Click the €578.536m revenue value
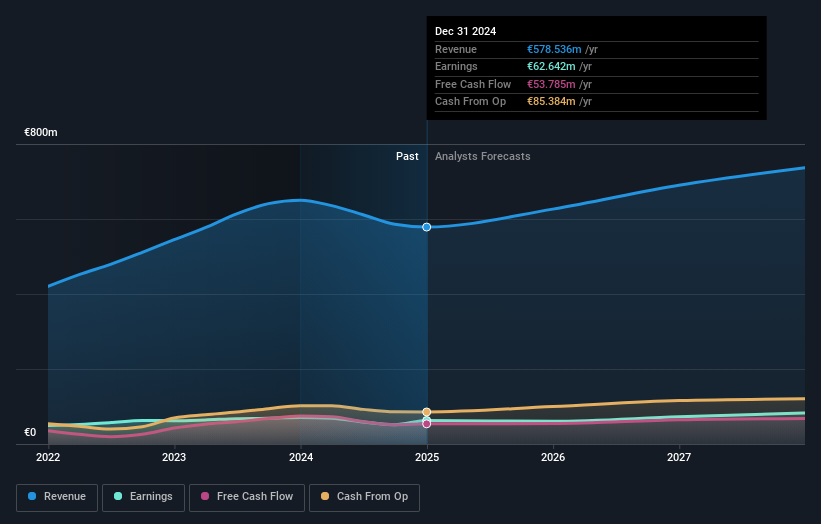 click(x=554, y=49)
